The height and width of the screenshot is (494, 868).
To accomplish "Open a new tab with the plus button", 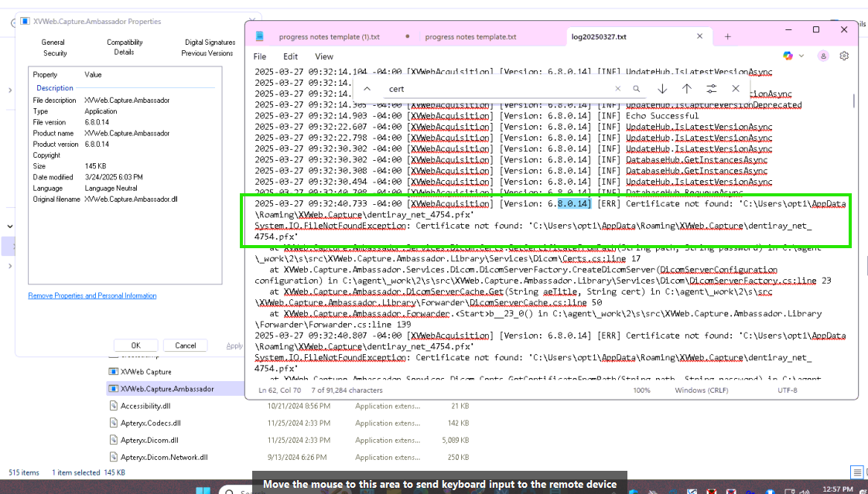I will coord(727,36).
